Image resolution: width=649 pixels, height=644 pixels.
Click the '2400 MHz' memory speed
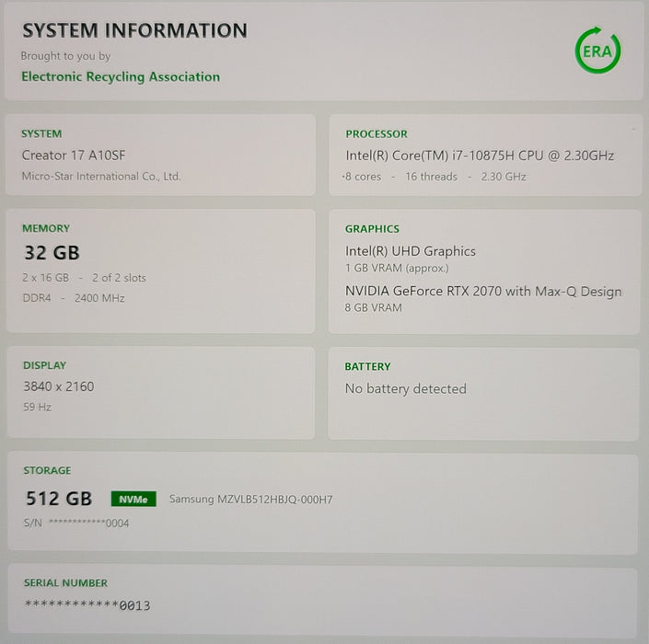coord(99,298)
